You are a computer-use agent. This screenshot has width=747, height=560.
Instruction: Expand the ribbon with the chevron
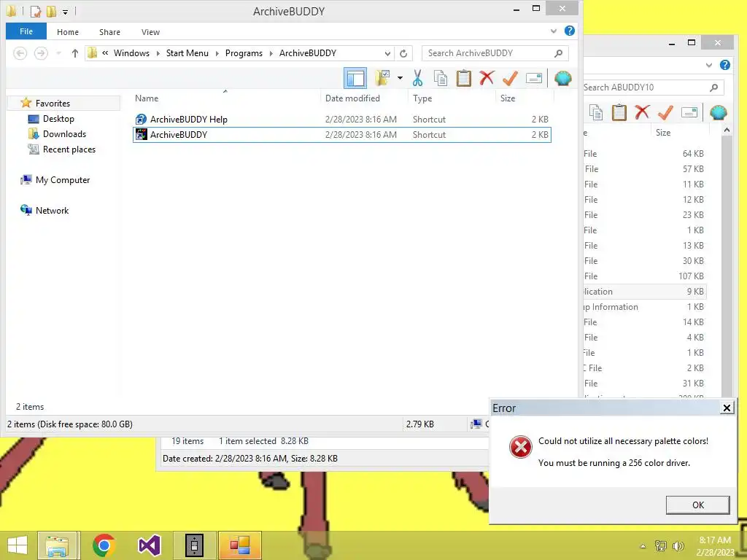click(553, 31)
